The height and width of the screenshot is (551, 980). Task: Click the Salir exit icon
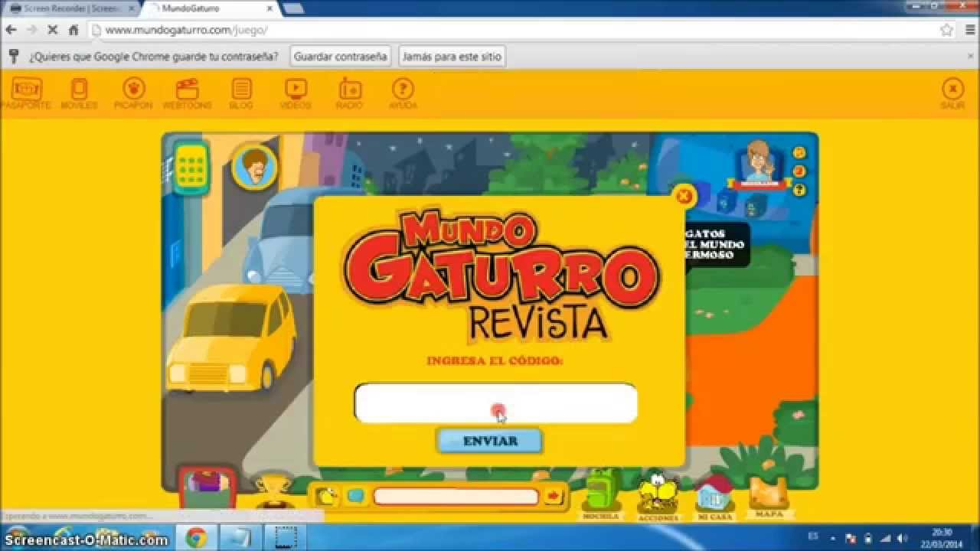pos(952,93)
